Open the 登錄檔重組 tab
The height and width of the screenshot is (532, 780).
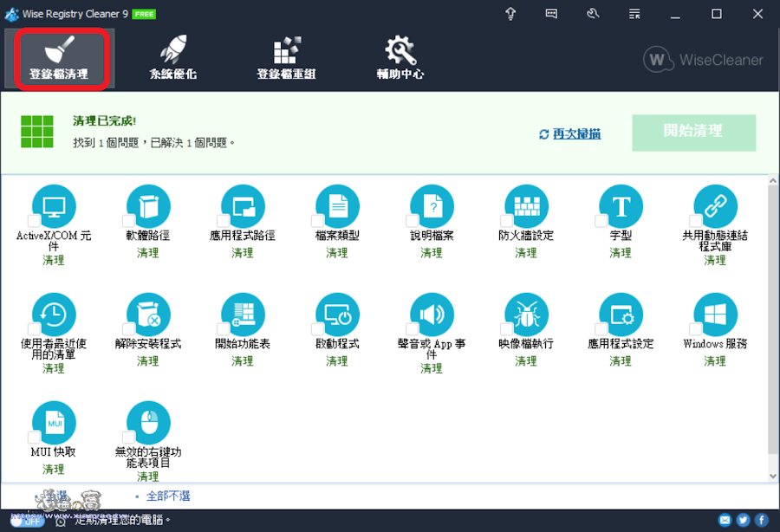pos(287,59)
